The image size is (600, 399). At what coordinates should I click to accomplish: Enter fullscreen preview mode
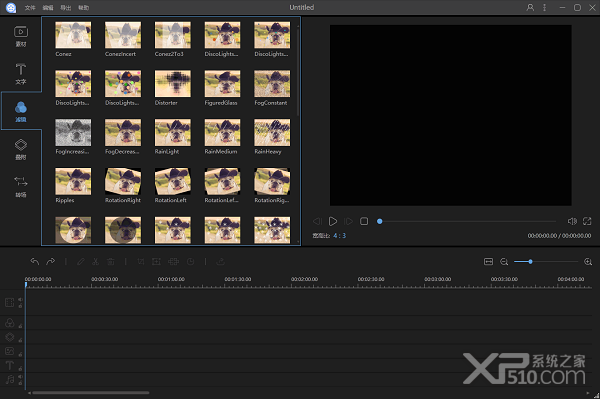pyautogui.click(x=587, y=221)
